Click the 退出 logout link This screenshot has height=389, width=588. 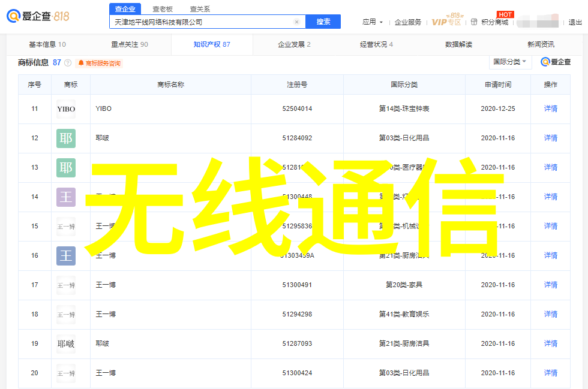(x=575, y=22)
